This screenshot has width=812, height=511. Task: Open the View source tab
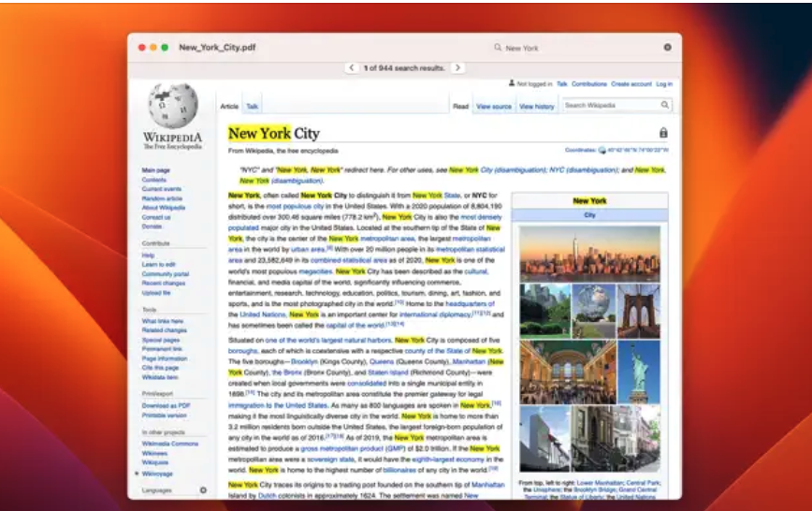click(x=494, y=107)
